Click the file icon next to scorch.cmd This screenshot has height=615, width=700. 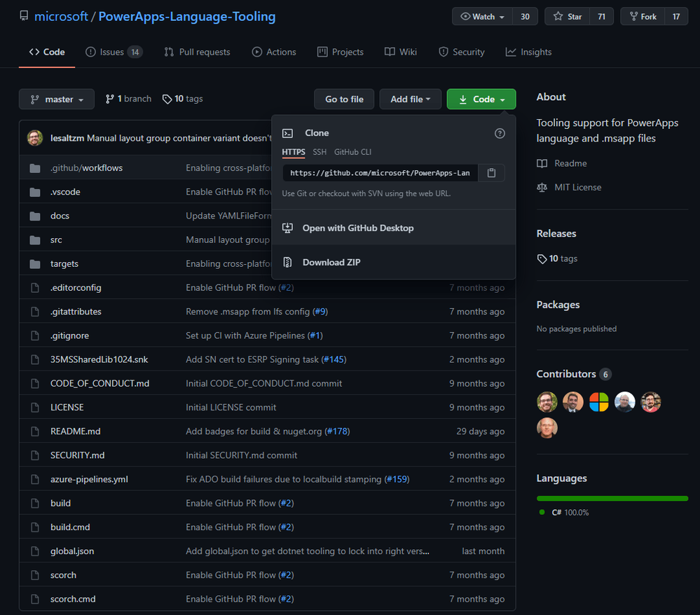pyautogui.click(x=35, y=599)
